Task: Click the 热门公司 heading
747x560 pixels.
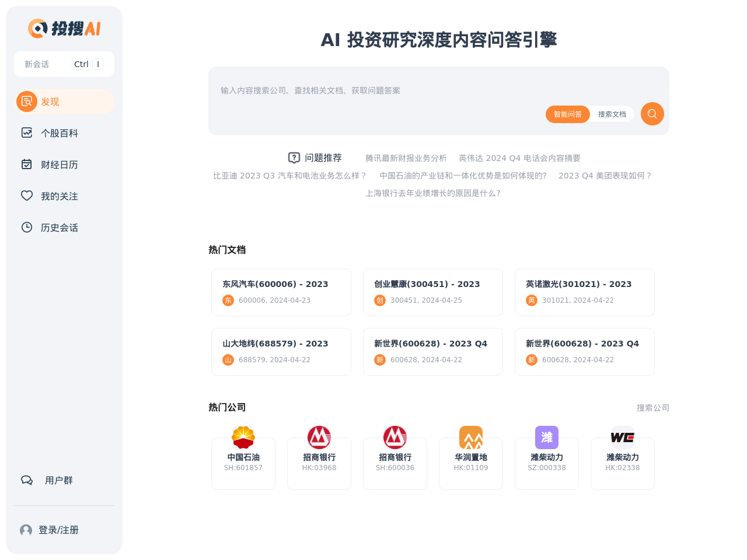Action: coord(227,407)
